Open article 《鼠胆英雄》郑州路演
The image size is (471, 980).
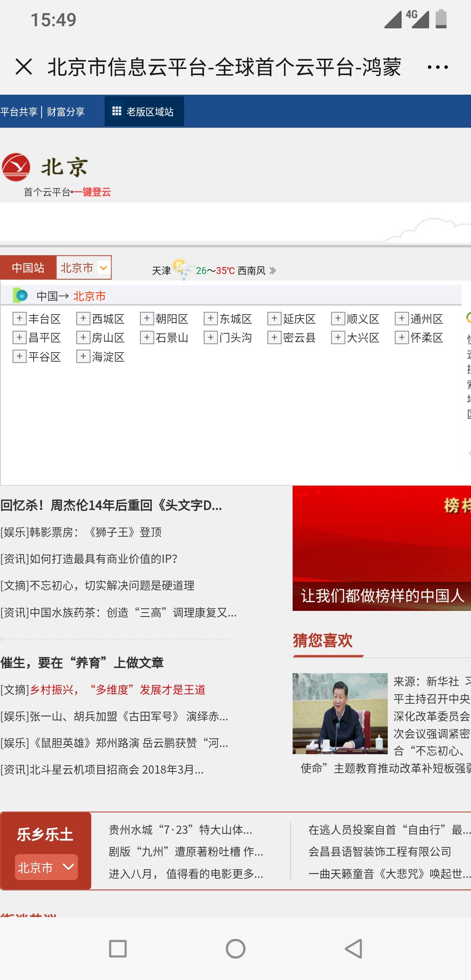[x=114, y=743]
